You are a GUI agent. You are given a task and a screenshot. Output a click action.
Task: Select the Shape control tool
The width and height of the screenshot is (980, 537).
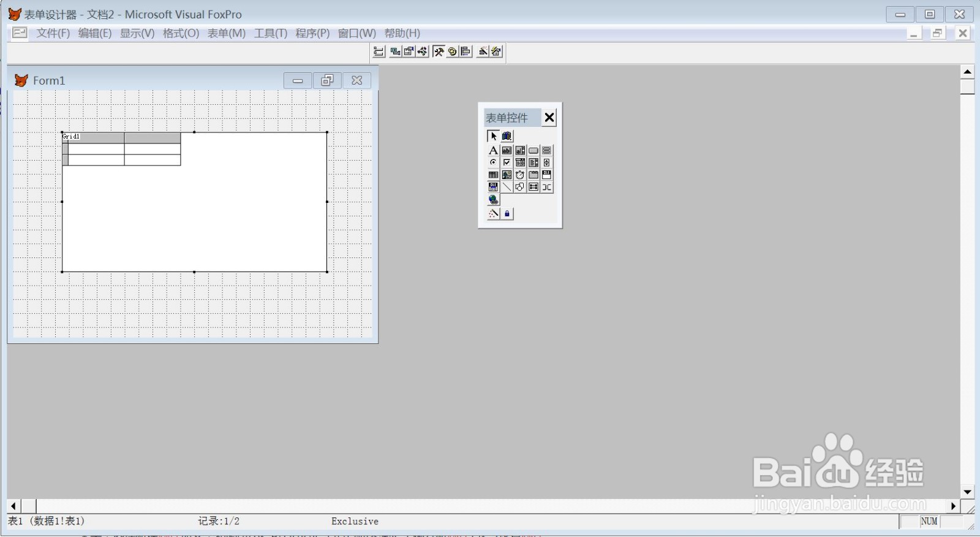pyautogui.click(x=520, y=187)
